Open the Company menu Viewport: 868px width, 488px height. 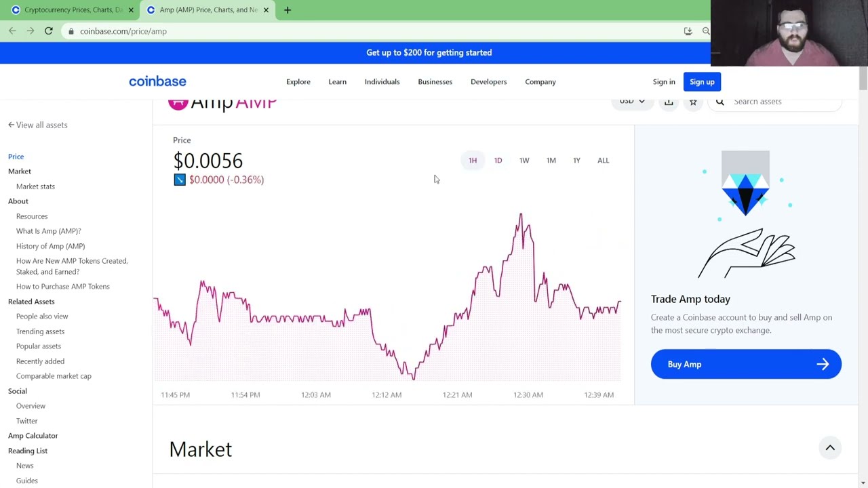coord(540,82)
